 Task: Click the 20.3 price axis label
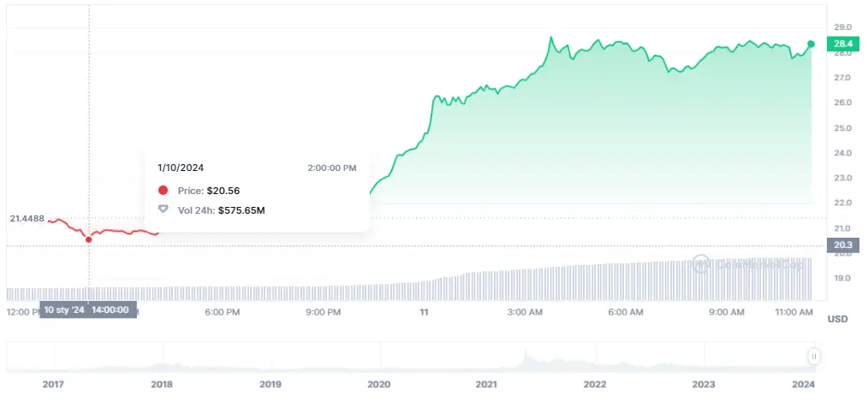coord(842,245)
